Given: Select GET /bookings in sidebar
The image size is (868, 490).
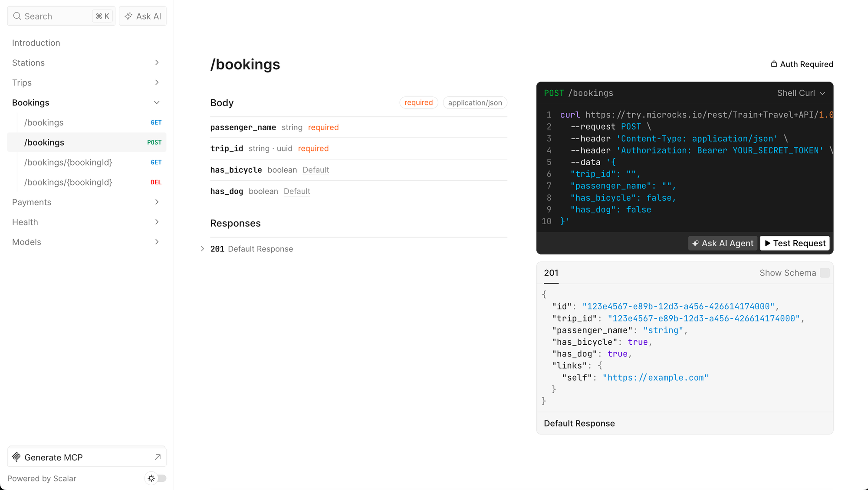Looking at the screenshot, I should tap(87, 122).
